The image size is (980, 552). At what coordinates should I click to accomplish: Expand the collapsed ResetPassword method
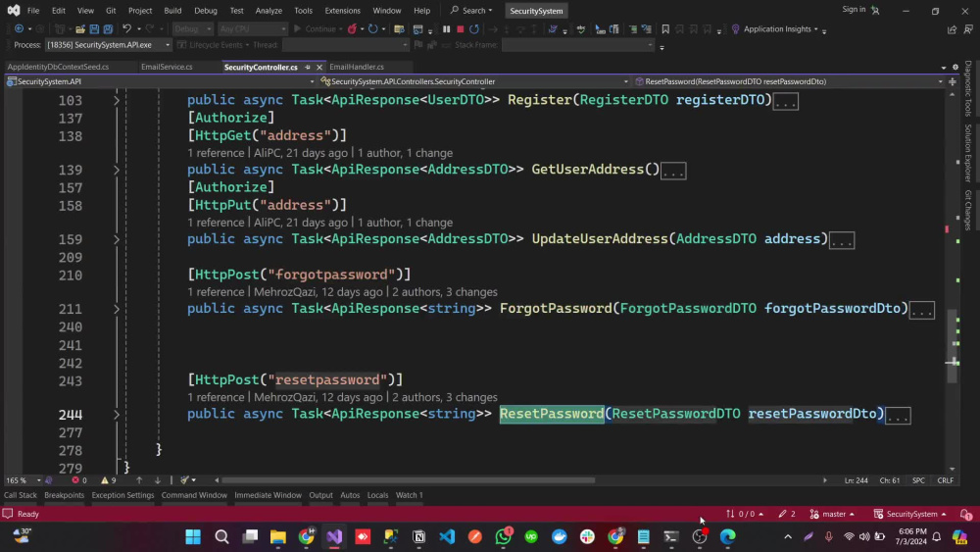click(x=117, y=414)
